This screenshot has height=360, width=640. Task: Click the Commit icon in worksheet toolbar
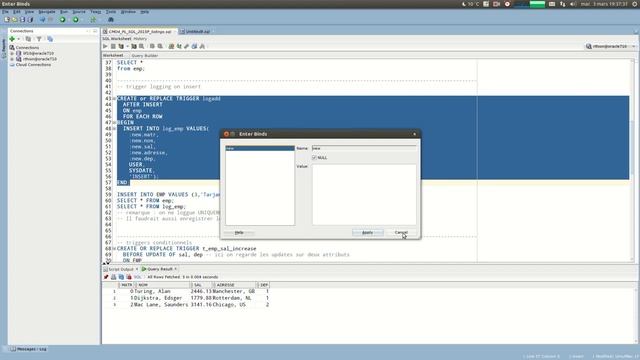152,47
